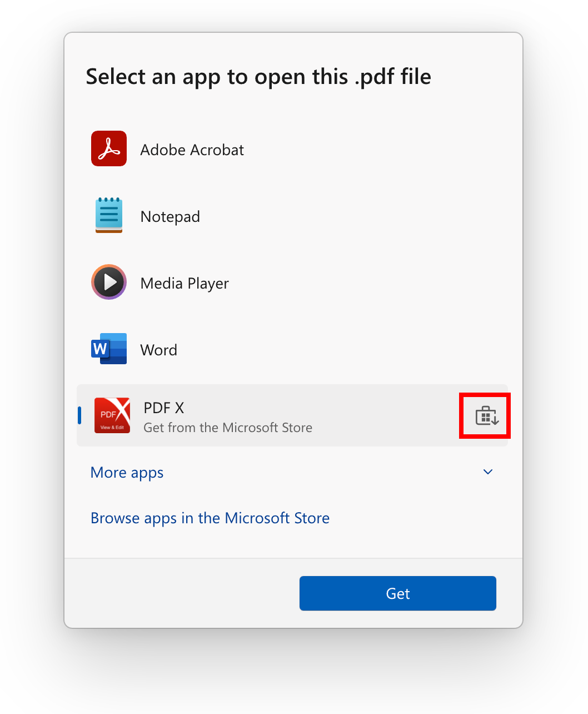Click the Microsoft Store download icon
The height and width of the screenshot is (714, 588).
tap(484, 415)
